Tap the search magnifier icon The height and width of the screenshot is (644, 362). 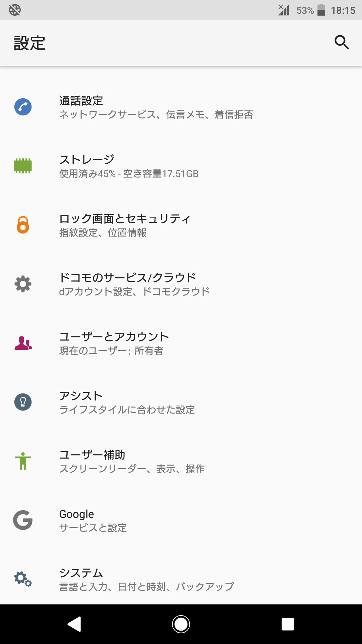click(x=342, y=42)
